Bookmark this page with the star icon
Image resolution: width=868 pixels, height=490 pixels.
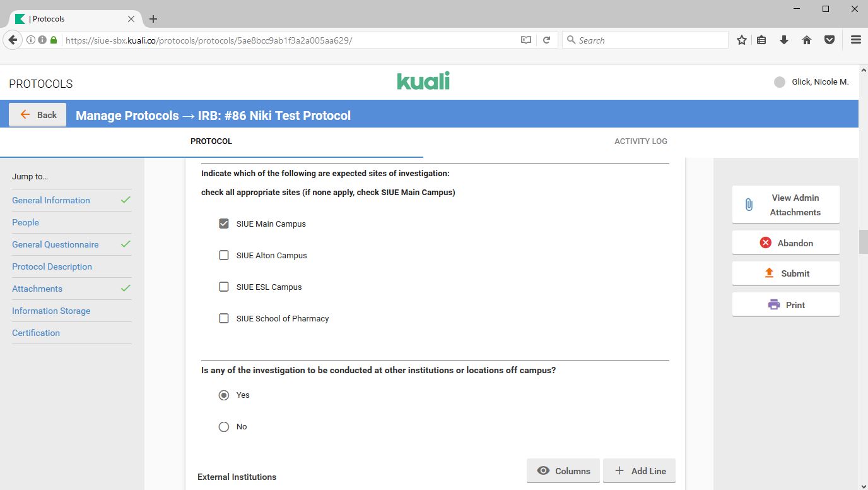[742, 40]
